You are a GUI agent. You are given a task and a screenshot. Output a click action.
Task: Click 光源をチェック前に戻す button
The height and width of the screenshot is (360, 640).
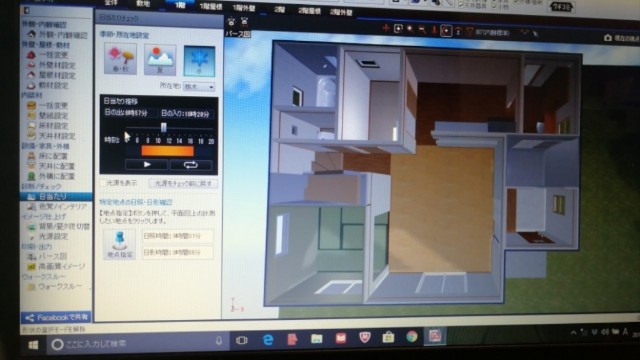tap(183, 184)
